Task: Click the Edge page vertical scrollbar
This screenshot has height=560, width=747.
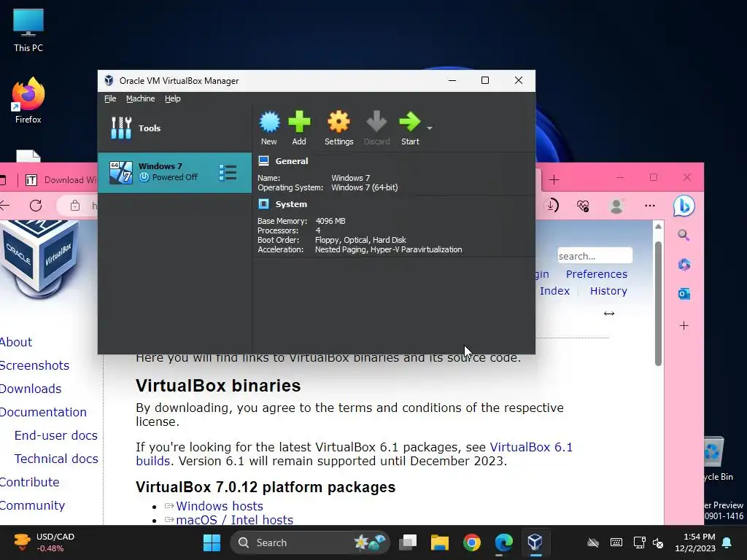Action: coord(659,303)
